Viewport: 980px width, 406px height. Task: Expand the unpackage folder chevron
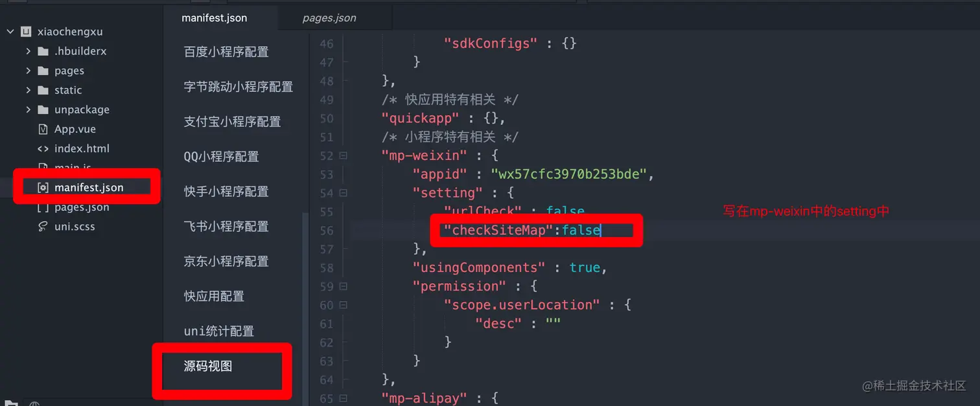[x=28, y=109]
